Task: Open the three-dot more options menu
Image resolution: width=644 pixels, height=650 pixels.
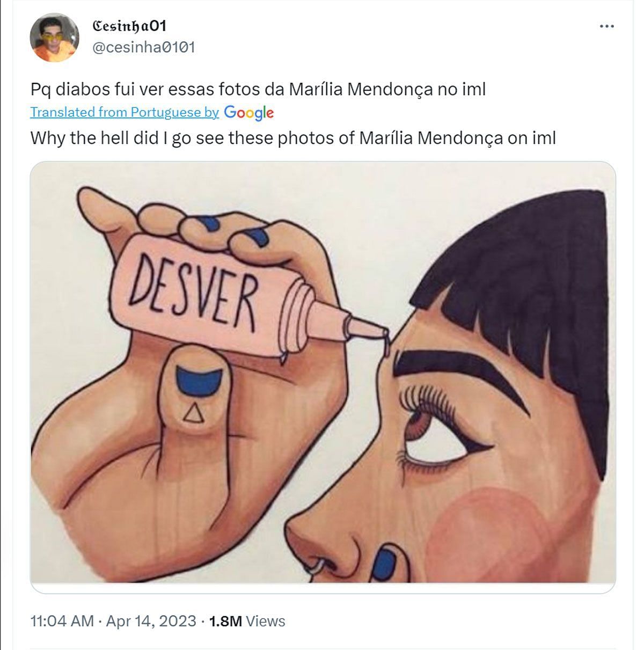Action: click(606, 26)
